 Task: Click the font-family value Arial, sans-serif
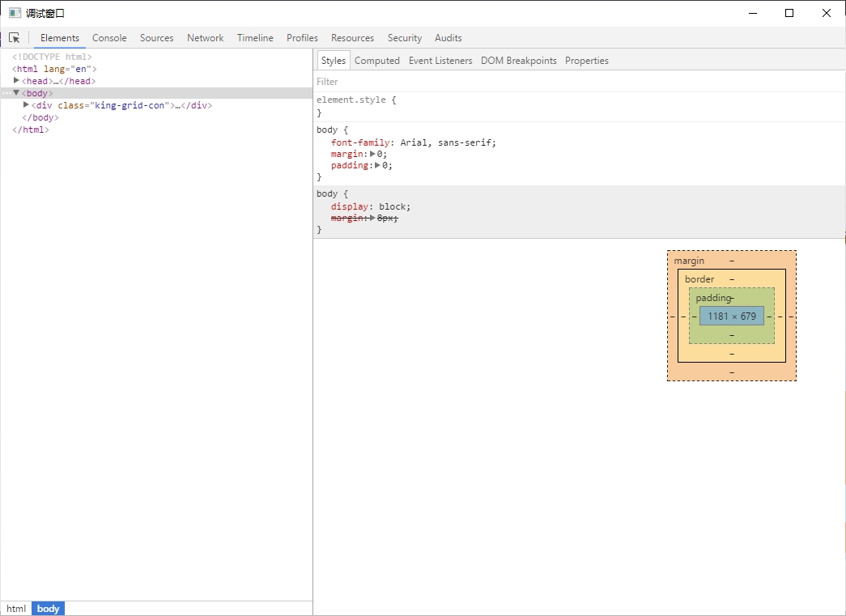click(447, 142)
